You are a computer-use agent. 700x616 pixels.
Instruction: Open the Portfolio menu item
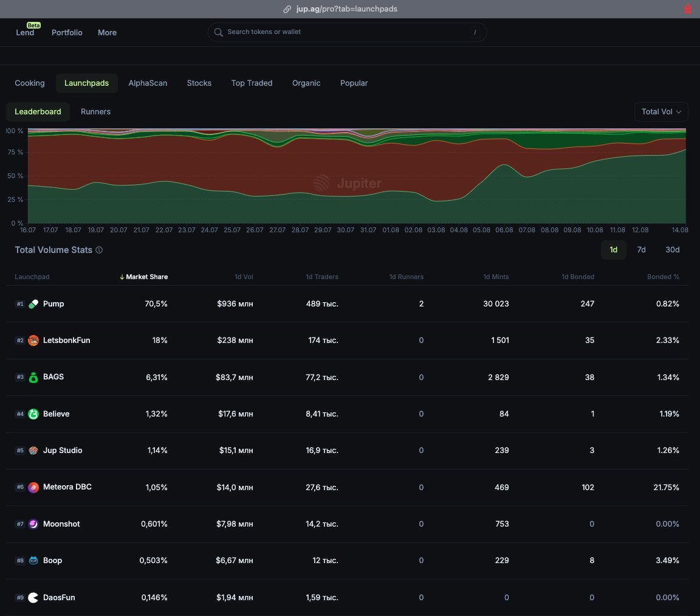67,33
